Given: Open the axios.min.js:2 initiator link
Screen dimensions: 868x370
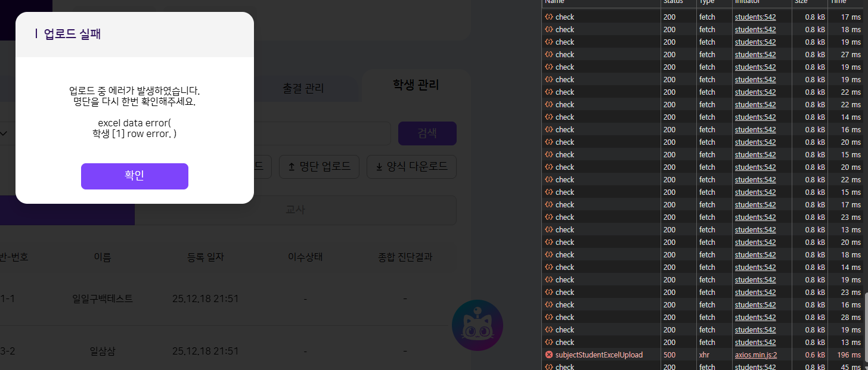Looking at the screenshot, I should (755, 355).
